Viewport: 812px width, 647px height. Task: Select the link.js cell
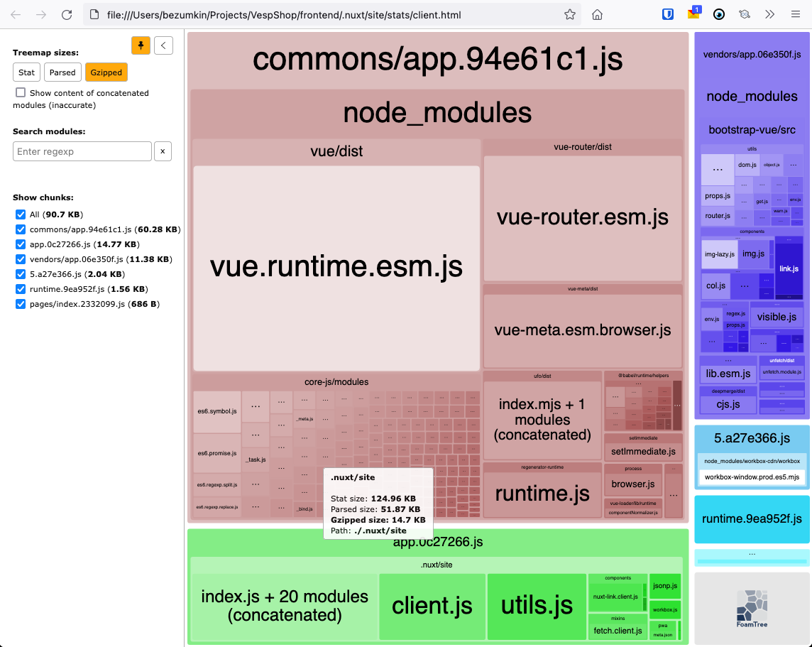pos(789,269)
